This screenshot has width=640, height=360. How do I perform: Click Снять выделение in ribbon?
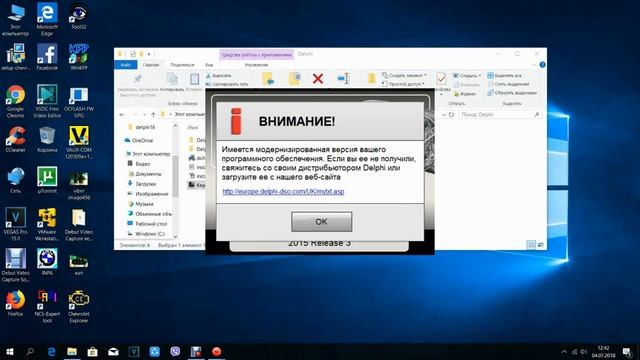(508, 84)
